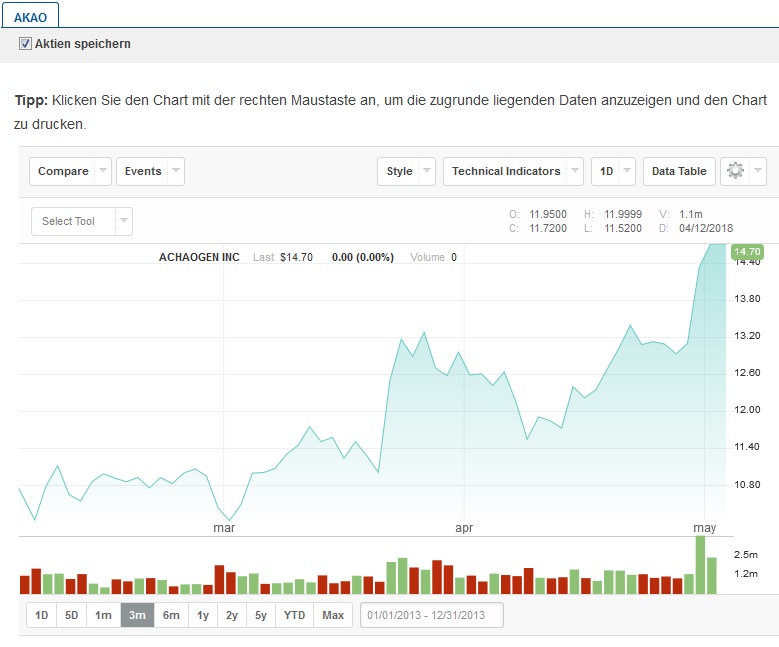
Task: Switch to the AKAO tab
Action: click(30, 14)
